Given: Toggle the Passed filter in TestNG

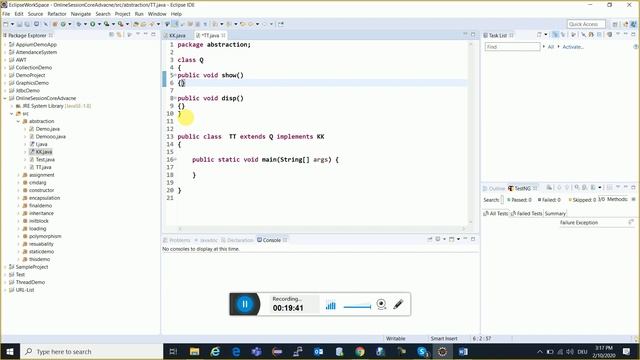Looking at the screenshot, I should click(519, 200).
